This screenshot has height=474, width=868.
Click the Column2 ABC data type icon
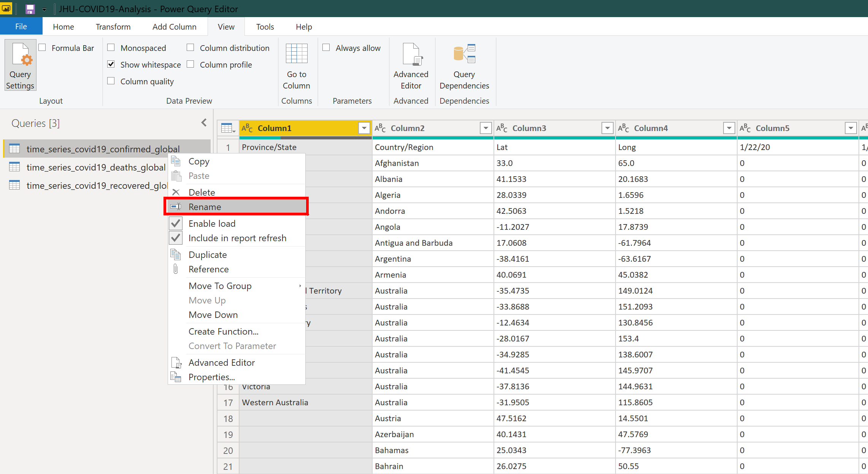tap(380, 128)
